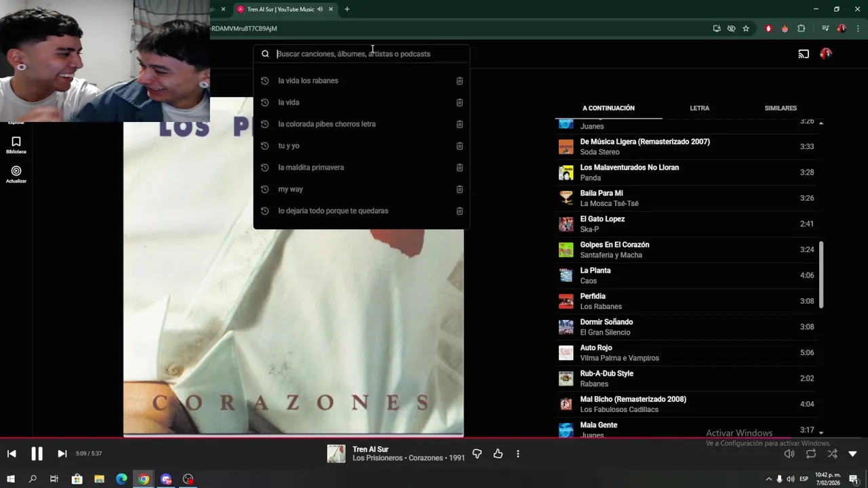
Task: Delete 'my way' search history entry
Action: (x=459, y=189)
